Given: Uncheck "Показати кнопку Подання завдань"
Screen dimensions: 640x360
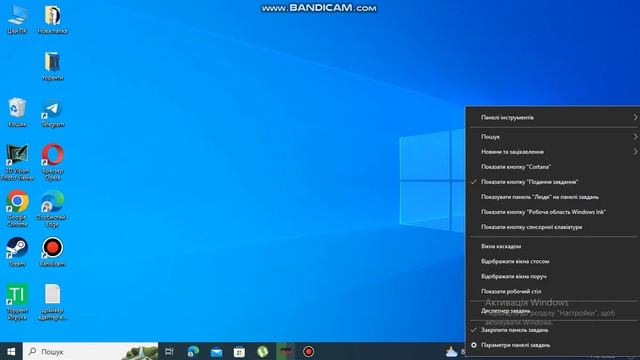Looking at the screenshot, I should point(553,182).
